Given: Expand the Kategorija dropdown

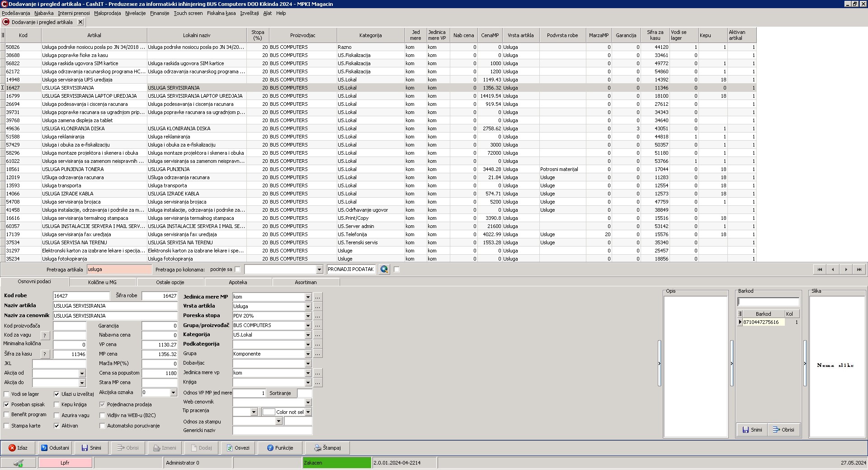Looking at the screenshot, I should click(308, 335).
